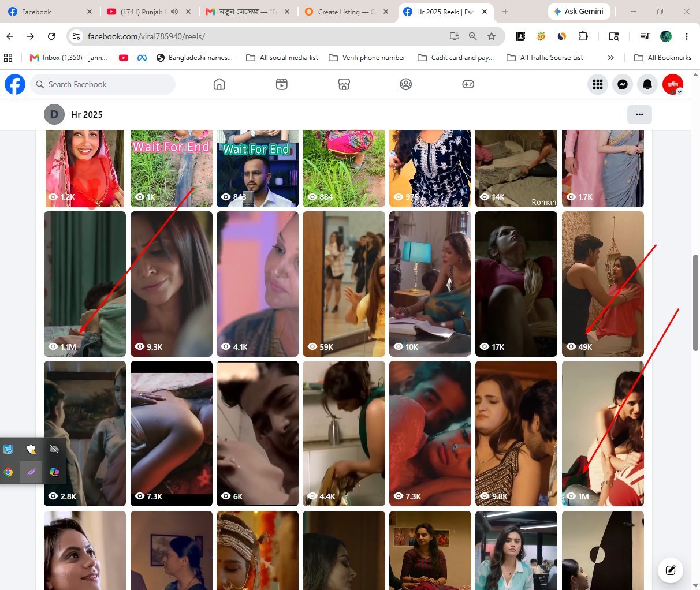Click the Hr 2025 page name

[87, 114]
